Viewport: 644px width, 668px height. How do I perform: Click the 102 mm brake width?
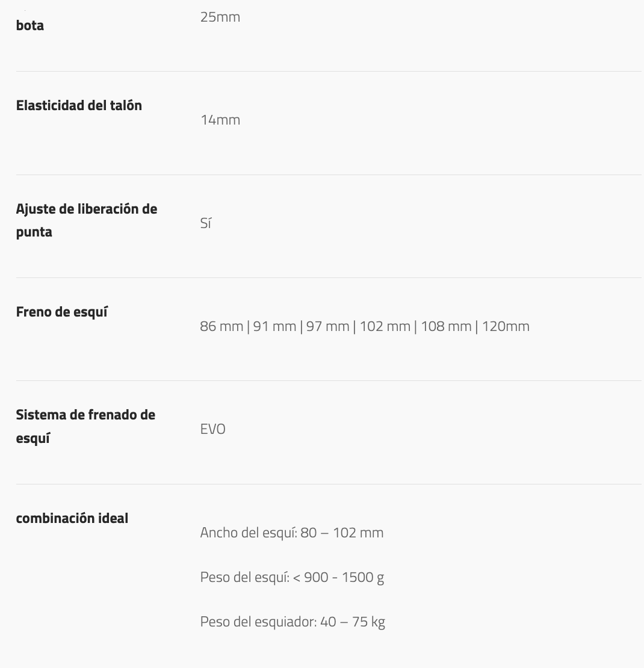pyautogui.click(x=385, y=326)
